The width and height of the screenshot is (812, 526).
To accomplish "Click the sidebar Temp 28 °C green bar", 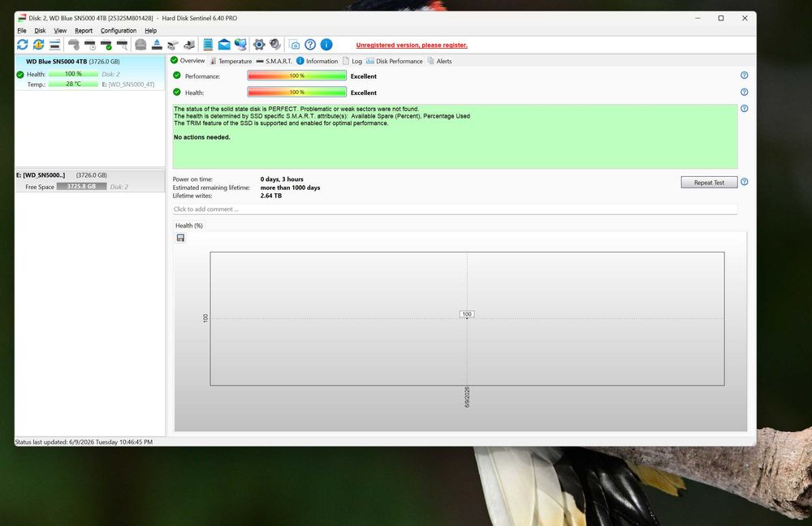I will point(73,84).
